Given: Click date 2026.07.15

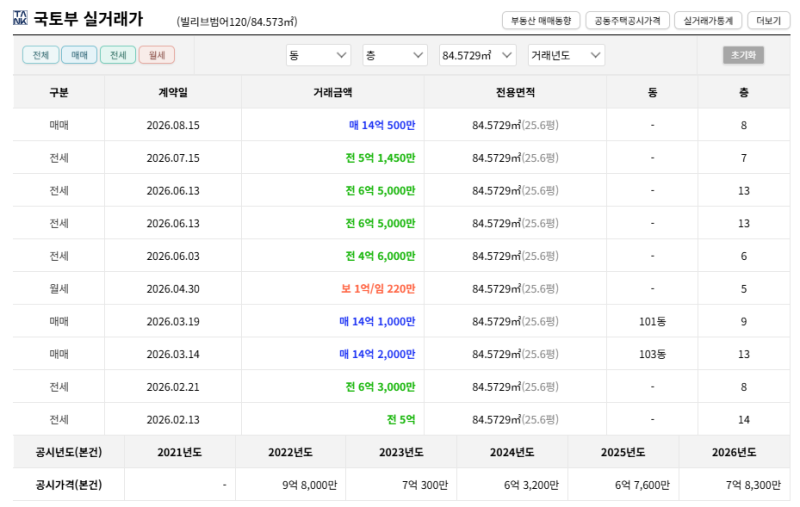Looking at the screenshot, I should click(173, 158).
